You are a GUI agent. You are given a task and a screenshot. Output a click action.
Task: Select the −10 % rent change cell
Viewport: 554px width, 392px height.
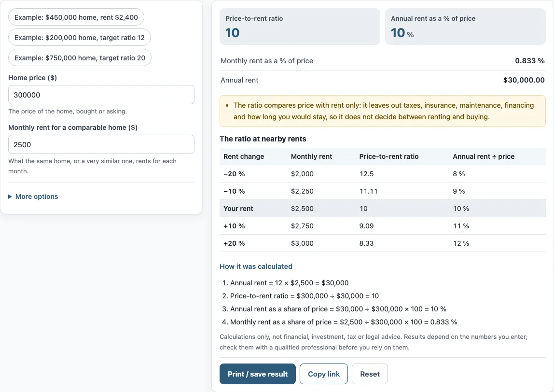tap(234, 191)
